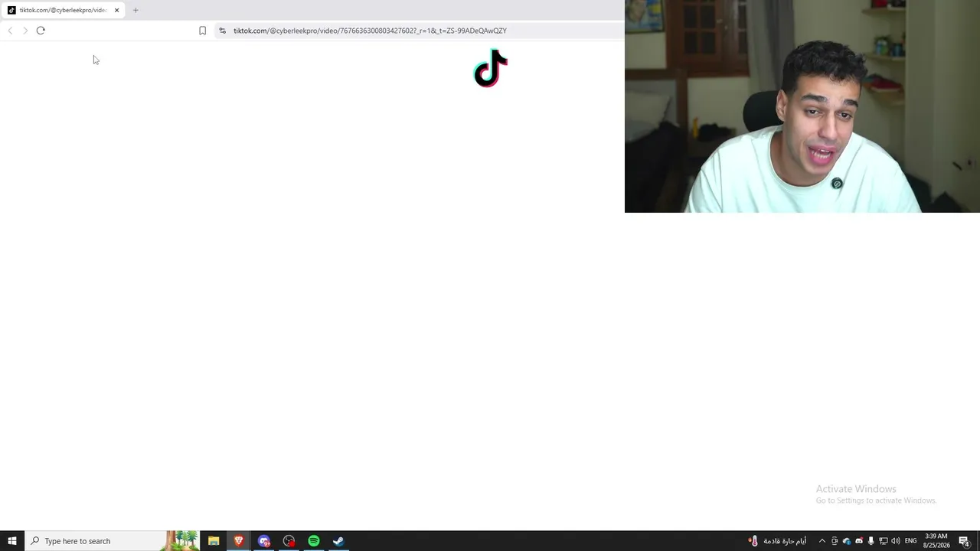
Task: Go back to the previous page
Action: tap(10, 31)
